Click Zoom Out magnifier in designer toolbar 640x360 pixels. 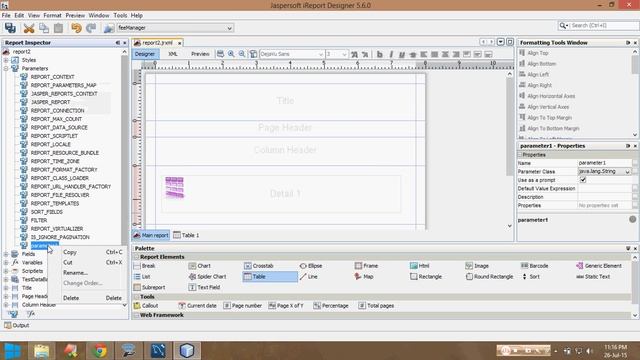(x=242, y=54)
